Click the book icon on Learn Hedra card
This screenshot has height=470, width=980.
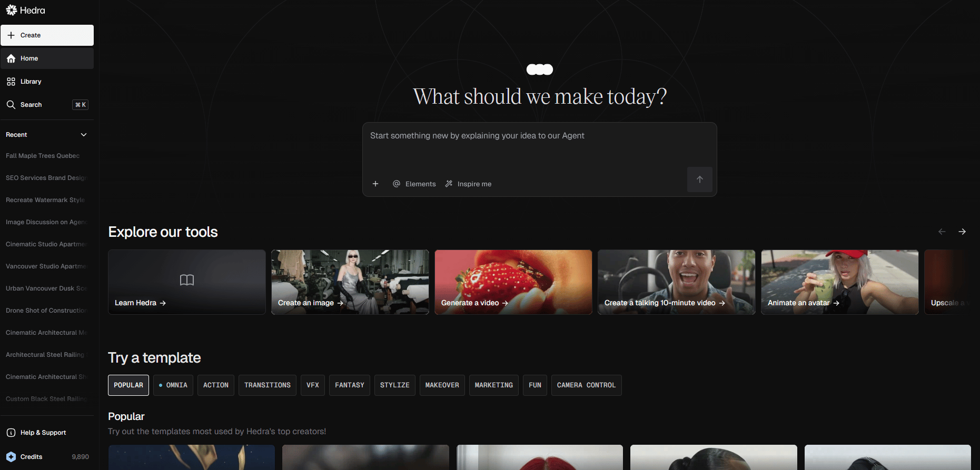[187, 280]
